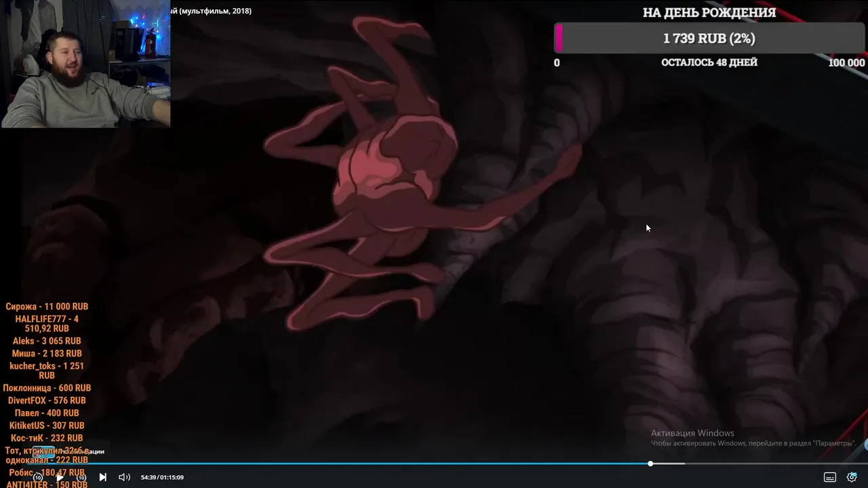868x488 pixels.
Task: Skip the video forward 10 seconds
Action: click(81, 477)
